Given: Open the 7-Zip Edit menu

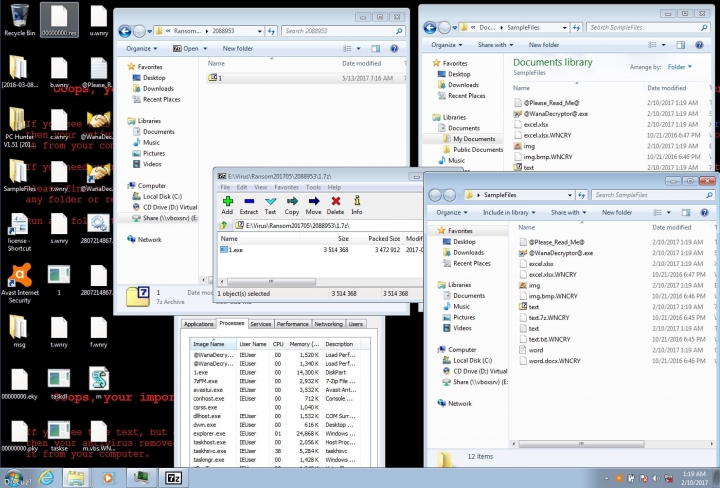Looking at the screenshot, I should pos(242,187).
